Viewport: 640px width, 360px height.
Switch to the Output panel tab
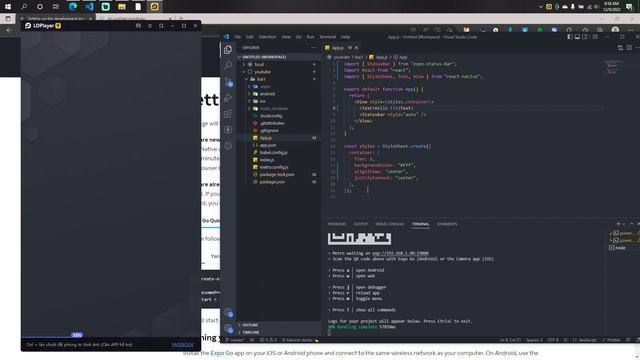pos(360,224)
